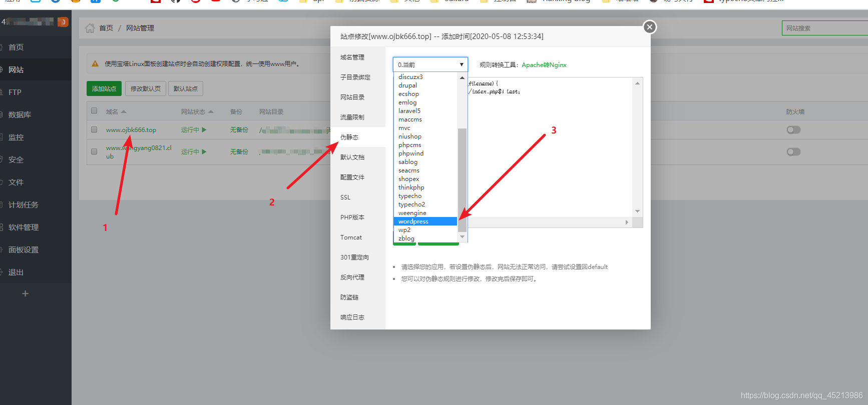Open the rewrite rule template dropdown
The width and height of the screenshot is (868, 405).
point(430,64)
